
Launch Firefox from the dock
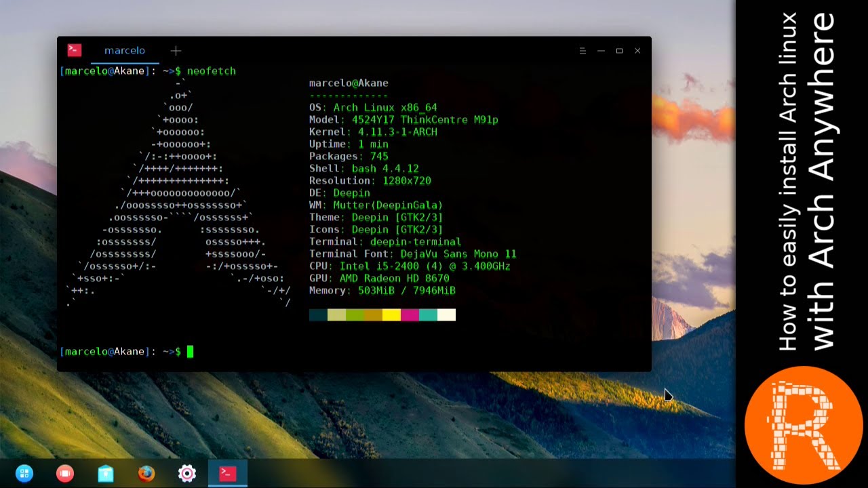coord(146,474)
